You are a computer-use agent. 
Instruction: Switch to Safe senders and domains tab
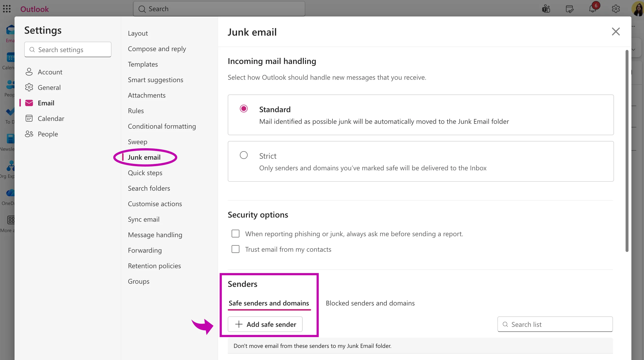coord(269,303)
